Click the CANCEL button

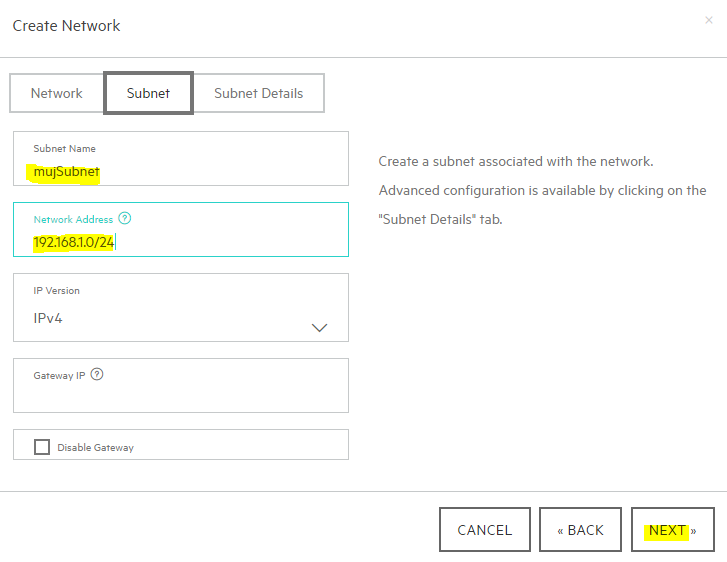coord(485,530)
